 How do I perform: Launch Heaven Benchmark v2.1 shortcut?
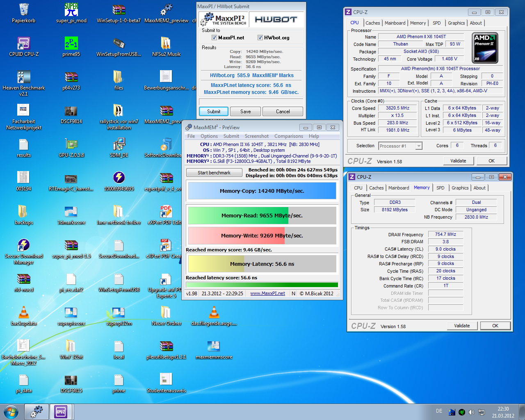(x=24, y=83)
